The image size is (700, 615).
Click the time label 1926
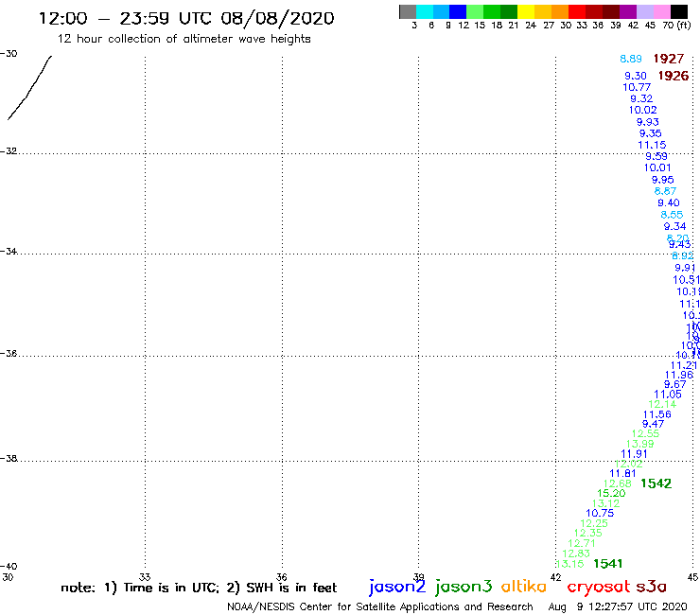(x=674, y=76)
